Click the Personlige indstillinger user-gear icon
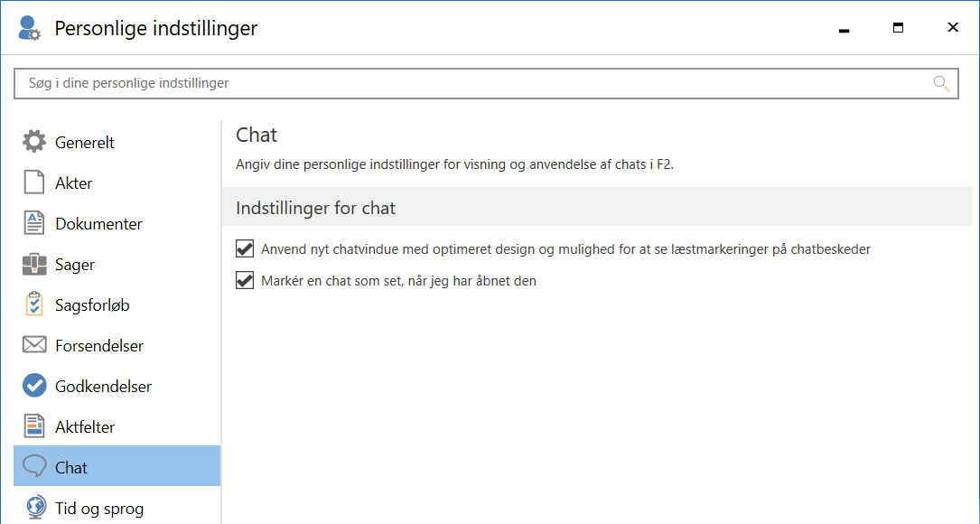980x524 pixels. coord(29,28)
